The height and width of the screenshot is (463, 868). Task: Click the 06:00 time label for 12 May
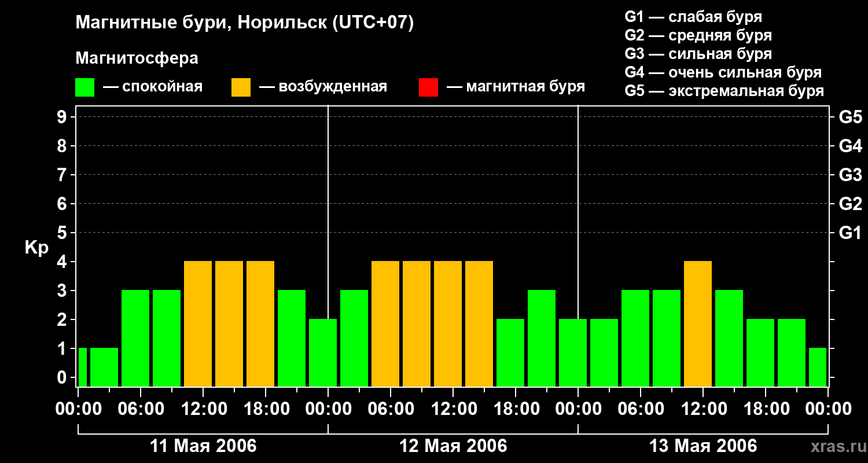point(391,409)
